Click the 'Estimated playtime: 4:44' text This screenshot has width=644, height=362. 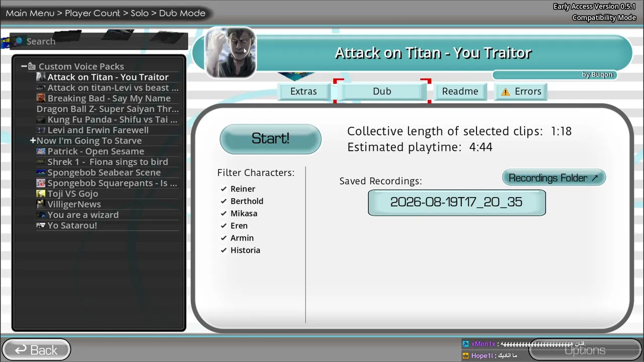[x=420, y=147]
